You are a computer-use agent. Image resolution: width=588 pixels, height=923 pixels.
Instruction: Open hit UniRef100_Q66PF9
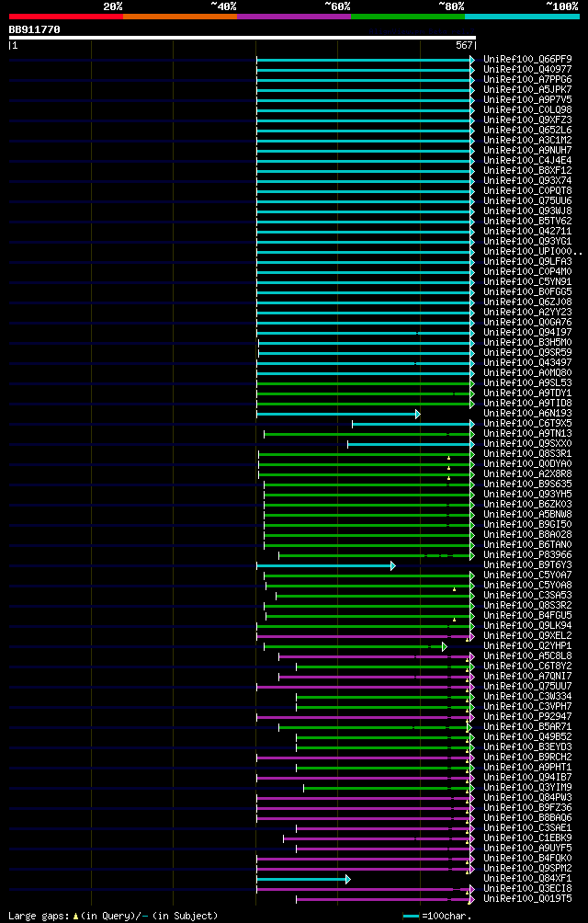coord(527,60)
